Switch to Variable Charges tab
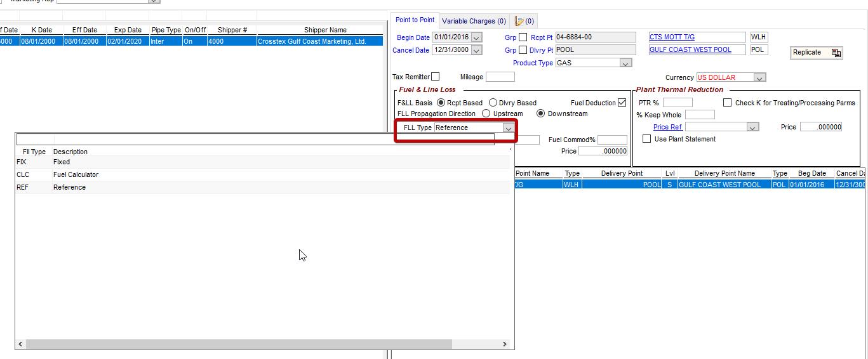Viewport: 868px width, 359px height. pos(474,21)
